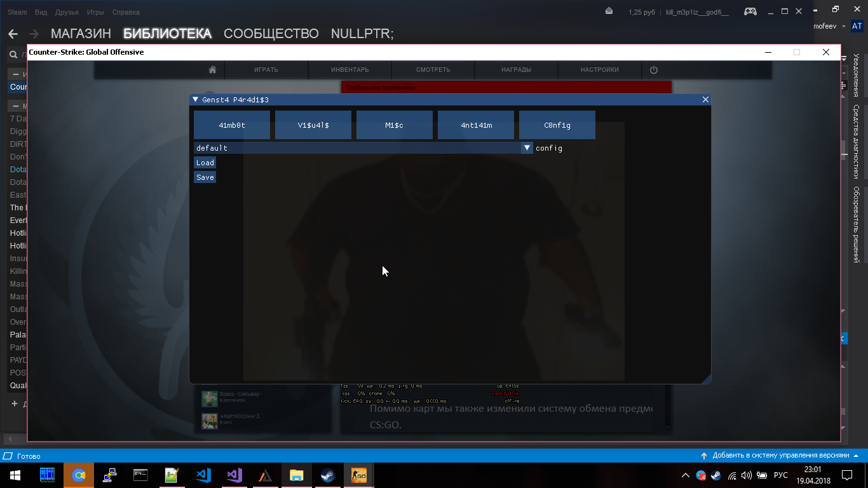868x488 pixels.
Task: Open the Wi-Fi network tray icon
Action: pos(732,475)
